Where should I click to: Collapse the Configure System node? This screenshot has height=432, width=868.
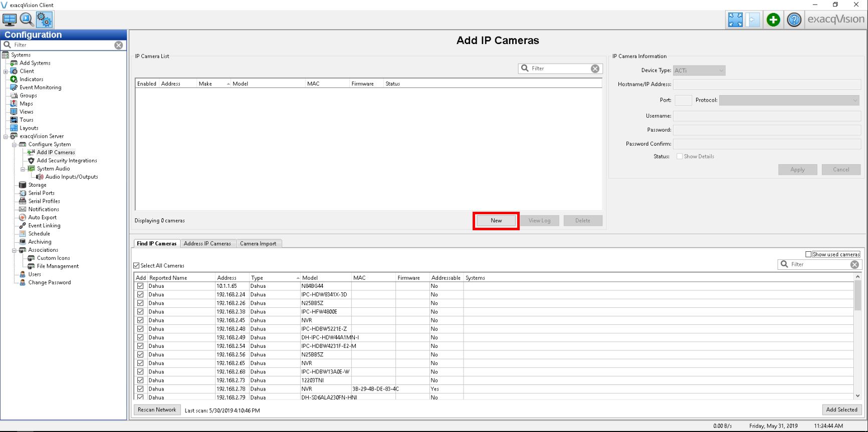point(14,145)
